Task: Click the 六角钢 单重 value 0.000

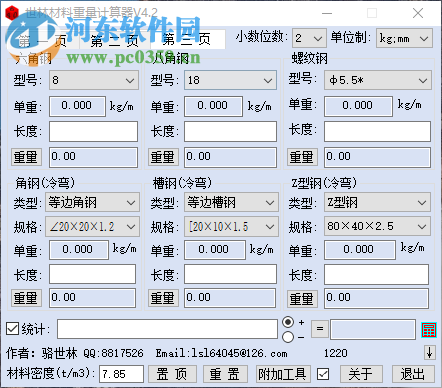Action: click(77, 106)
